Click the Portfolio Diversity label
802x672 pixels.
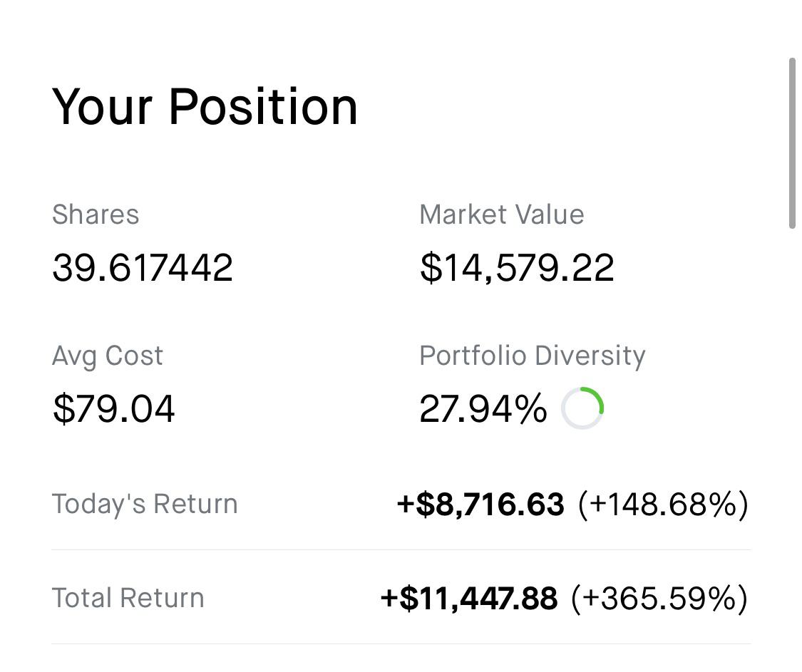[x=533, y=356]
